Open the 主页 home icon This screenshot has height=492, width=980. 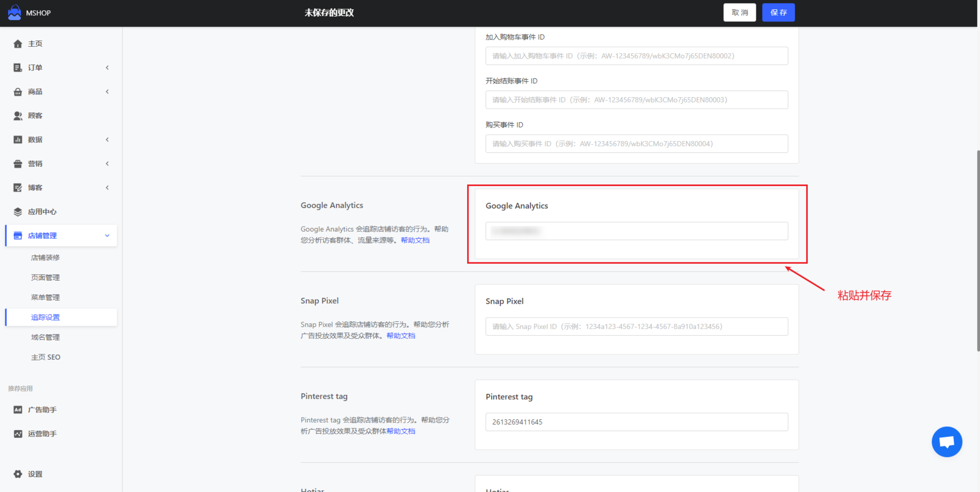(17, 44)
